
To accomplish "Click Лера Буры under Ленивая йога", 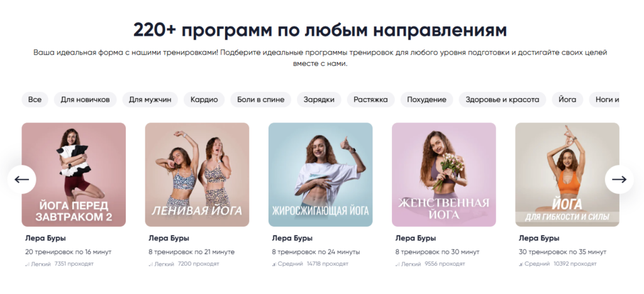I will (x=169, y=238).
